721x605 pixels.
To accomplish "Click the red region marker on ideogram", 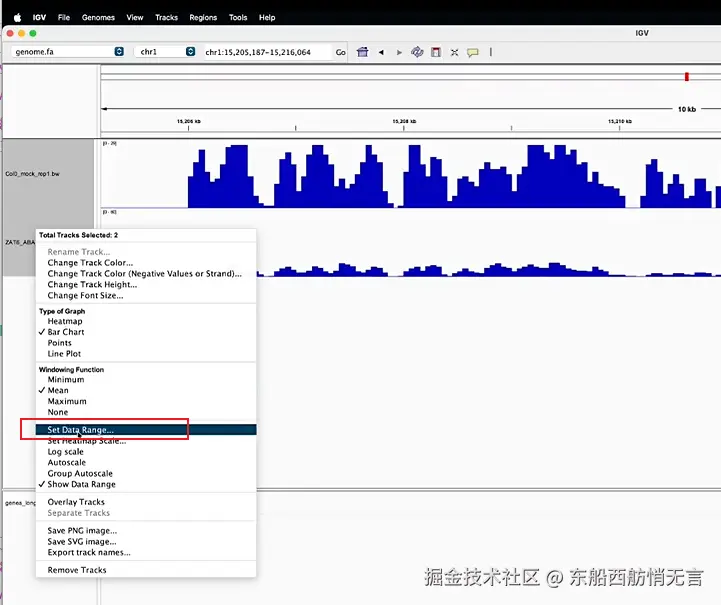I will click(687, 77).
